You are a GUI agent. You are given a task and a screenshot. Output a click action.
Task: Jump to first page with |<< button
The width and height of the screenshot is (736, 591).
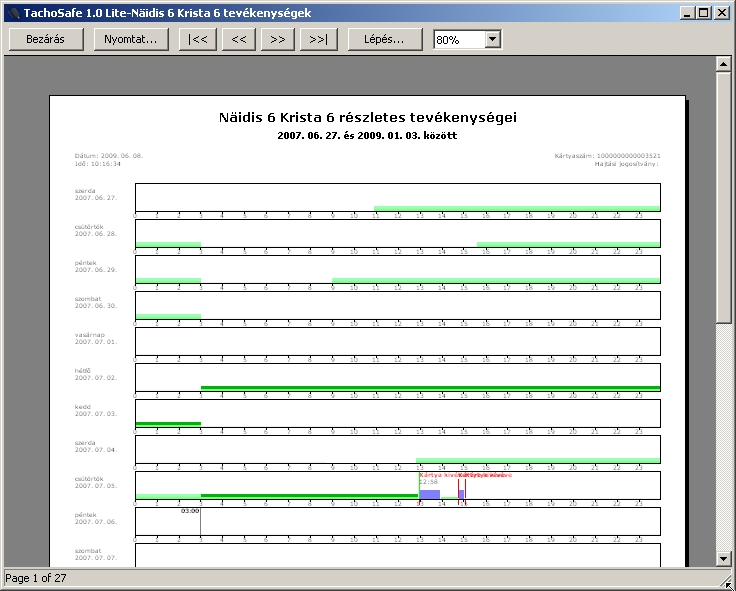point(198,39)
